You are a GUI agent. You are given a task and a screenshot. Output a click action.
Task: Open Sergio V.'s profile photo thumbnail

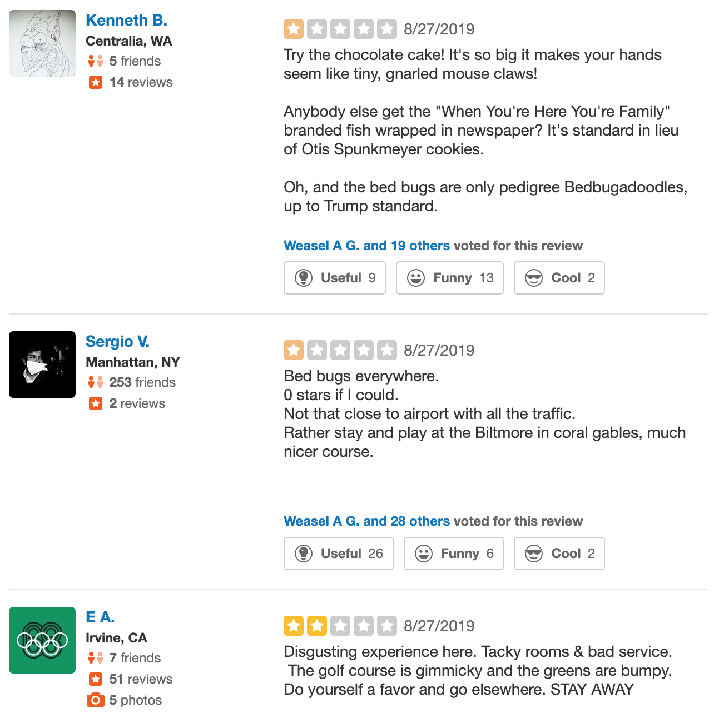pos(42,365)
